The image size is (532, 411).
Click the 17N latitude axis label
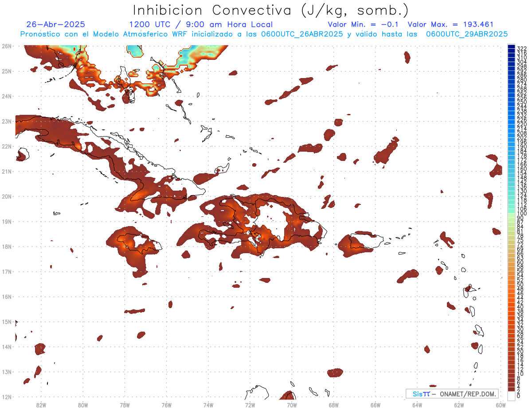click(x=7, y=271)
